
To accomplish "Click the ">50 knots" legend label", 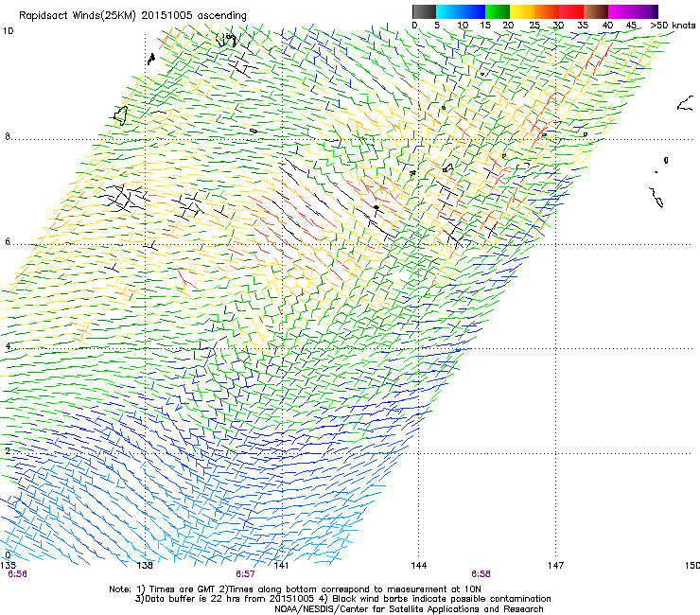I will 673,26.
